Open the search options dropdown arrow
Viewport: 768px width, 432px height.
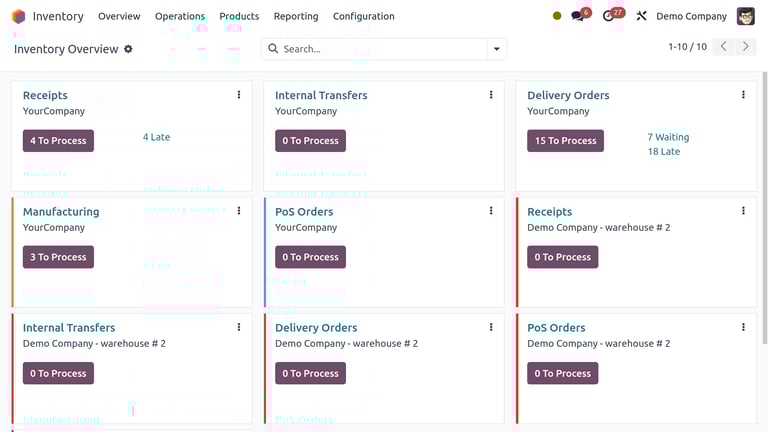496,49
